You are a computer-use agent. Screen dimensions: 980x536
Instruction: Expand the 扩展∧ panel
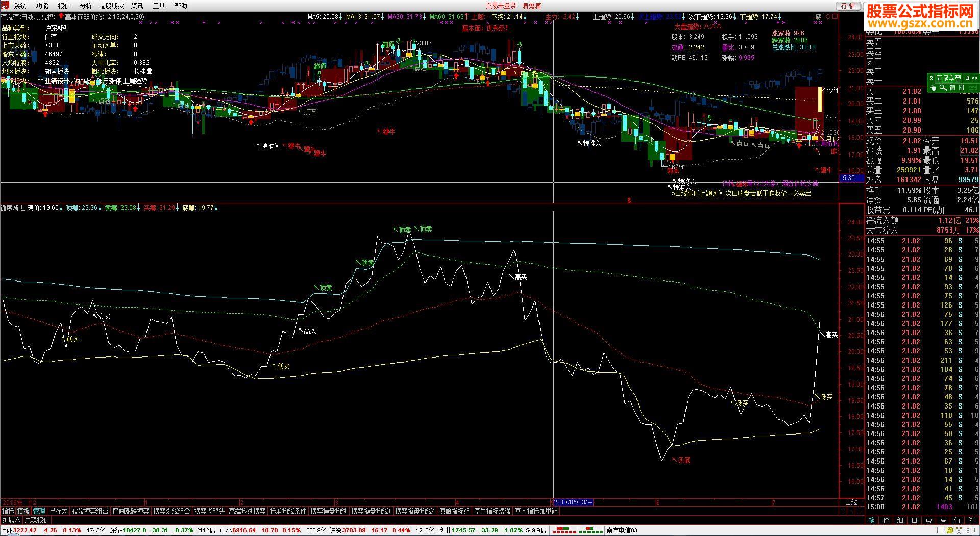tap(11, 520)
